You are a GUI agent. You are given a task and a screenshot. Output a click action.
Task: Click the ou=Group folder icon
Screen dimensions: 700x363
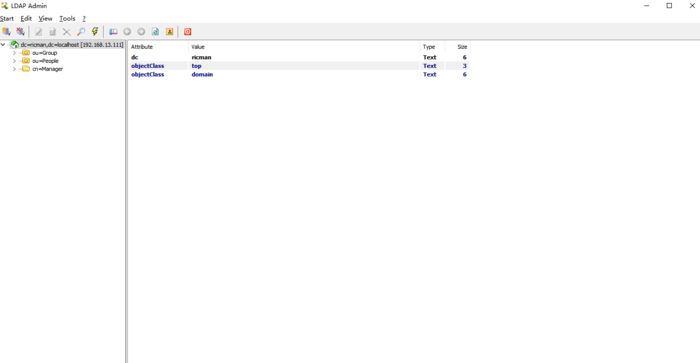pos(26,53)
